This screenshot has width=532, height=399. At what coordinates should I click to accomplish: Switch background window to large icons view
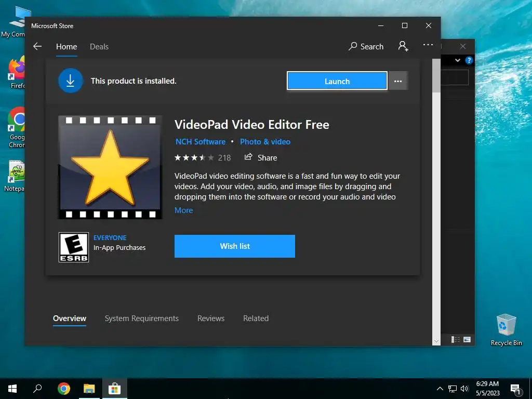click(467, 340)
